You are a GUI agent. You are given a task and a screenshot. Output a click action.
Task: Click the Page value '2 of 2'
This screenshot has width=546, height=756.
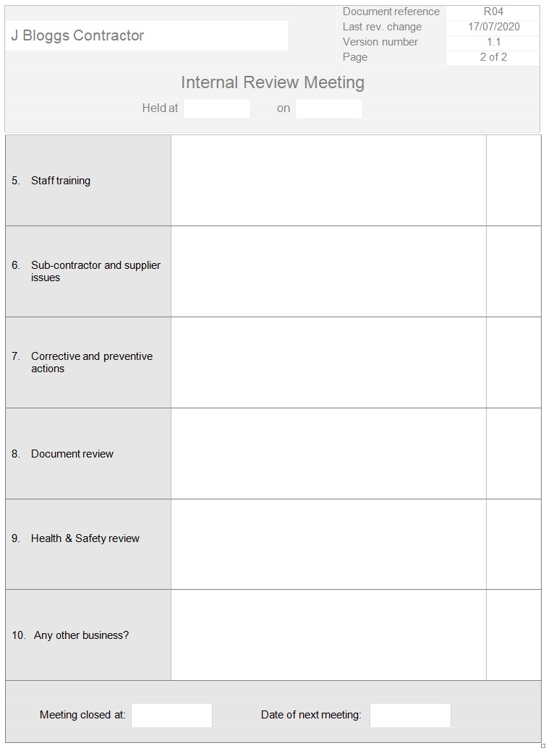(493, 57)
